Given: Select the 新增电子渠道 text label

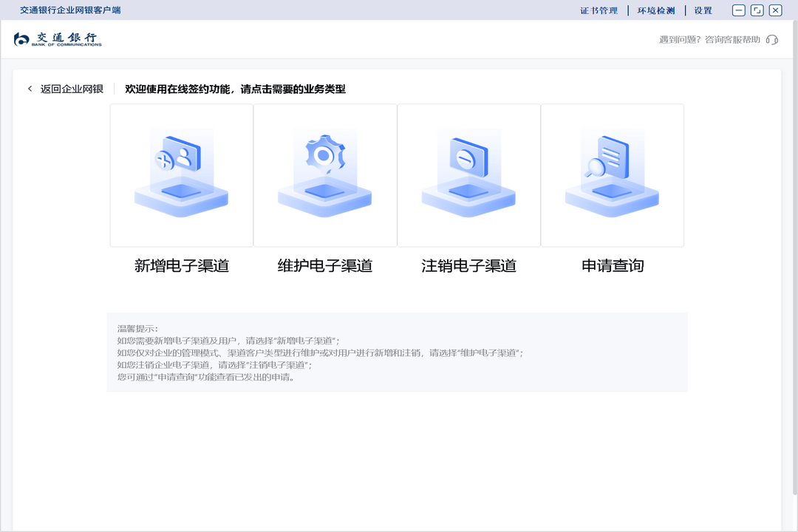Looking at the screenshot, I should tap(181, 265).
